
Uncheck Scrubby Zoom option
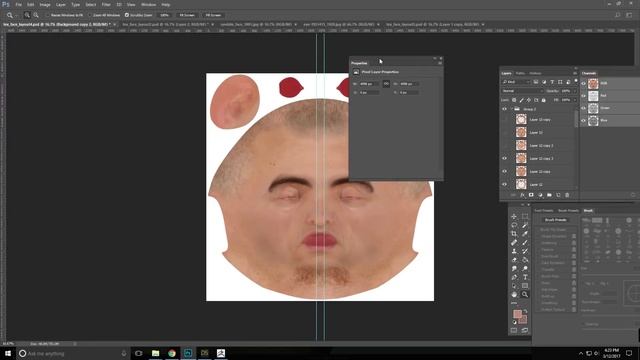[127, 15]
